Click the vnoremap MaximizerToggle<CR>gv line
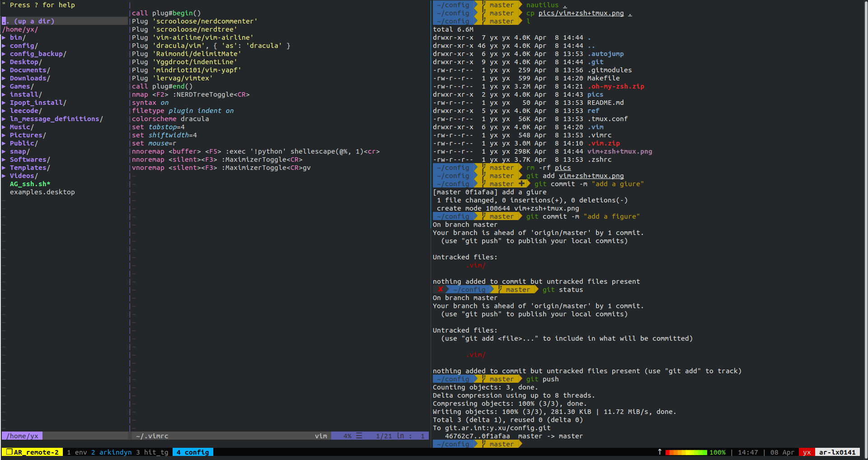Image resolution: width=868 pixels, height=460 pixels. 221,168
